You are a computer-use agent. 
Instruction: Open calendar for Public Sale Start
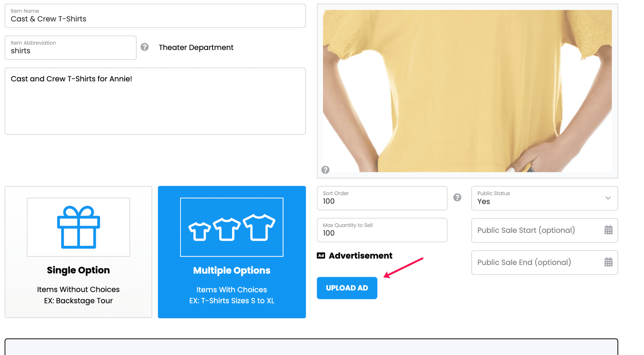pos(608,230)
